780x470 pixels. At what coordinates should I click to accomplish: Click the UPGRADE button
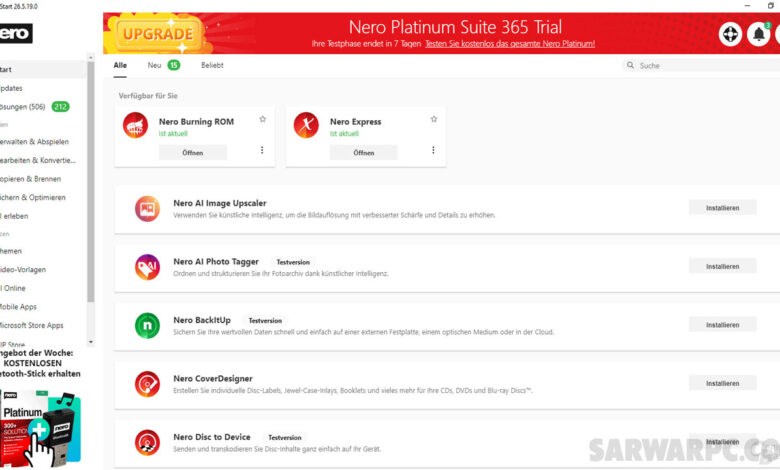tap(158, 34)
